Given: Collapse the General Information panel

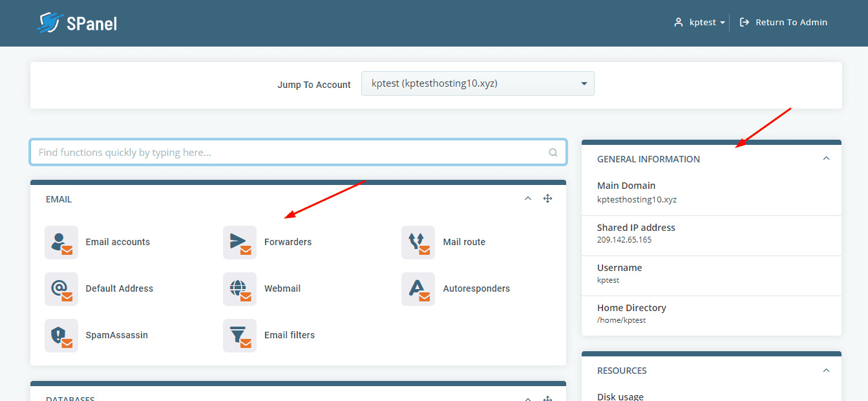Looking at the screenshot, I should tap(826, 158).
